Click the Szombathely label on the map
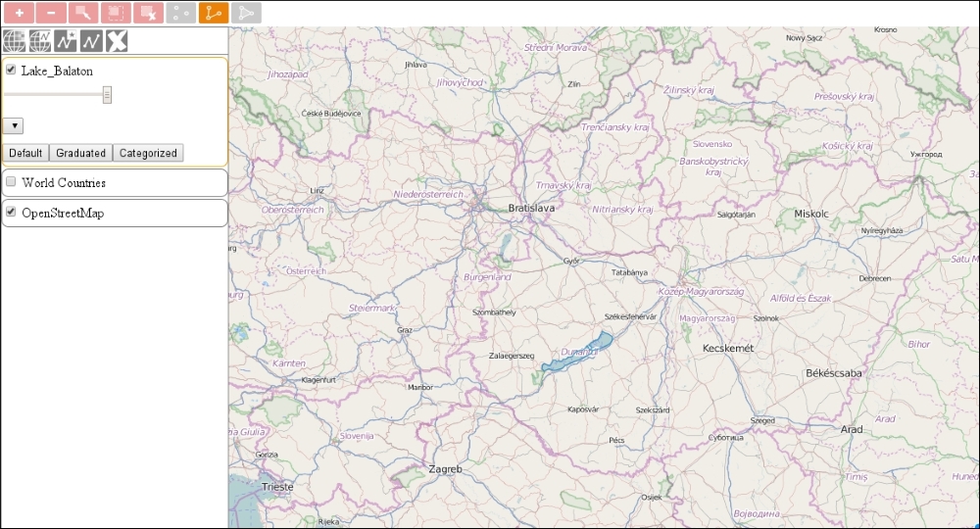Image resolution: width=980 pixels, height=529 pixels. (x=494, y=313)
